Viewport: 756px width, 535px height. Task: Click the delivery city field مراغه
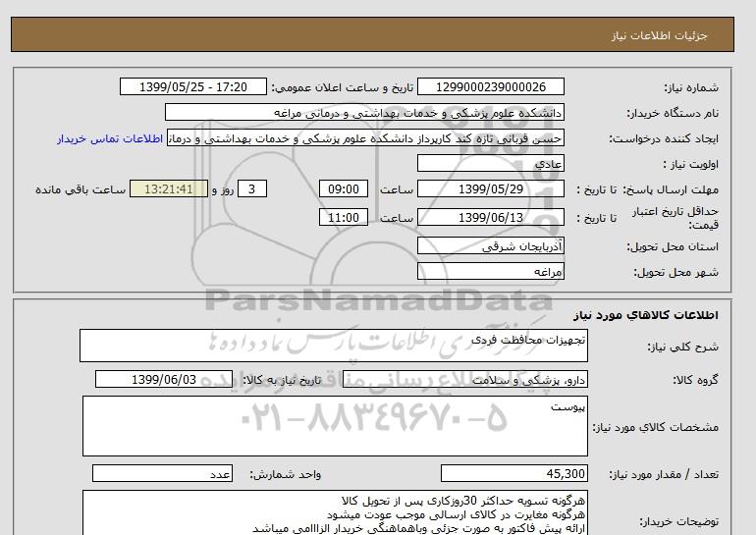click(490, 271)
